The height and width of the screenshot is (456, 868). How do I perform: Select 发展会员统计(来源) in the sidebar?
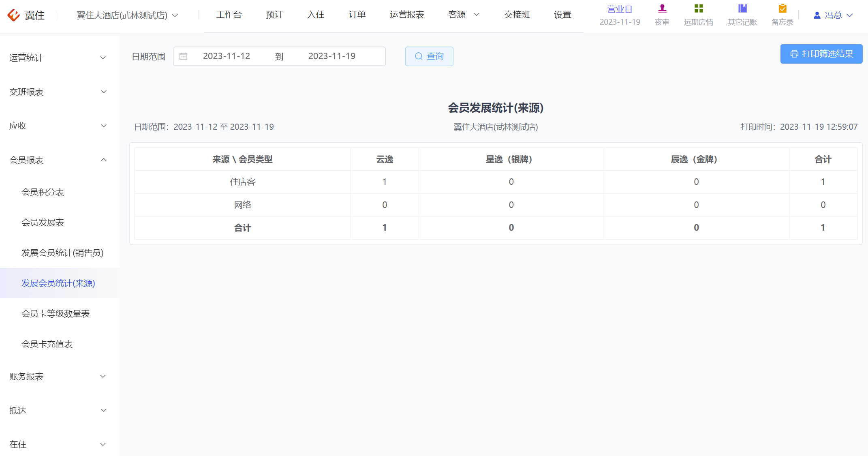click(60, 283)
